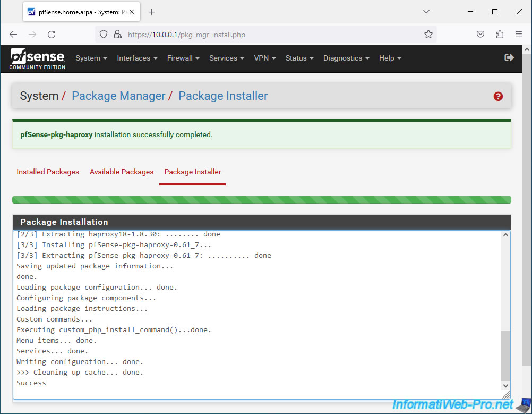Open the Firefox hamburger application menu

(x=518, y=34)
